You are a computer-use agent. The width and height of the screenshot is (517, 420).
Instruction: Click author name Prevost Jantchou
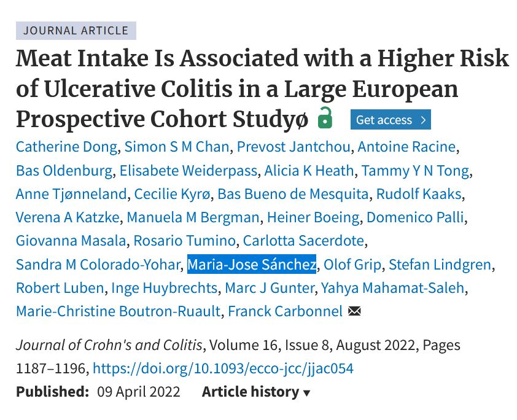293,147
